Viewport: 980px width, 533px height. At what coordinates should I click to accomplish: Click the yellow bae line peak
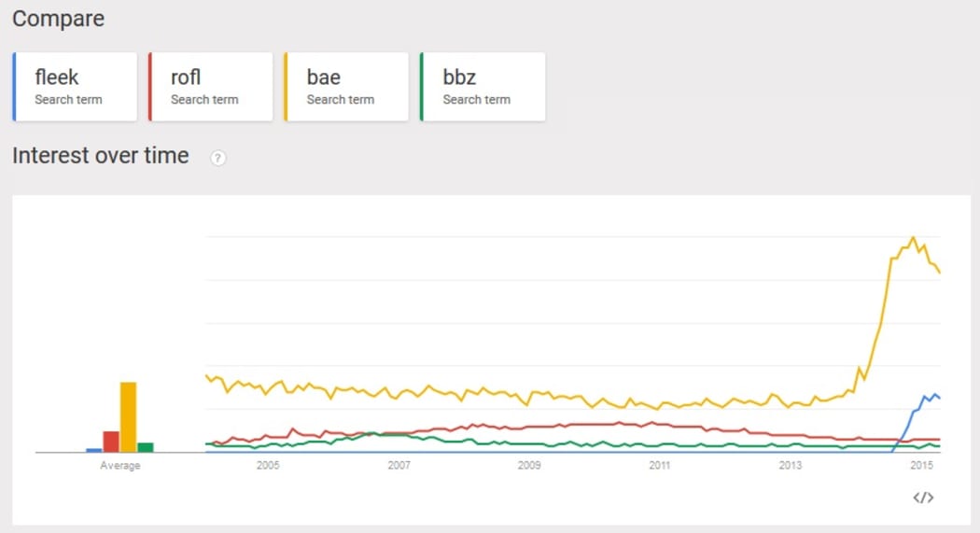(x=913, y=238)
